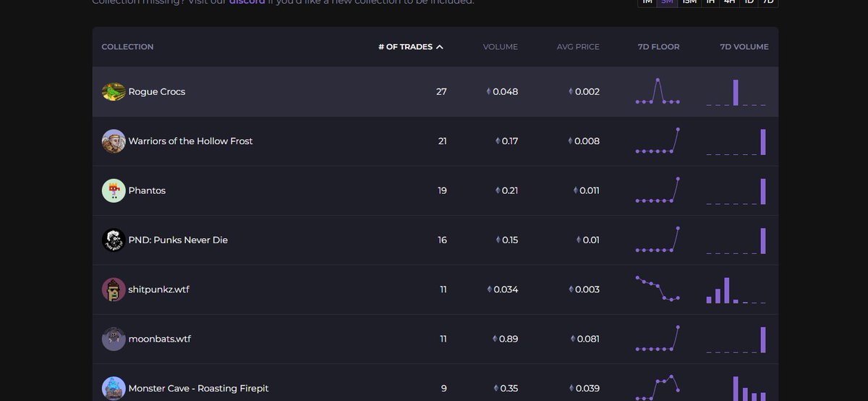
Task: Sort by AVG PRICE column header
Action: [x=578, y=47]
